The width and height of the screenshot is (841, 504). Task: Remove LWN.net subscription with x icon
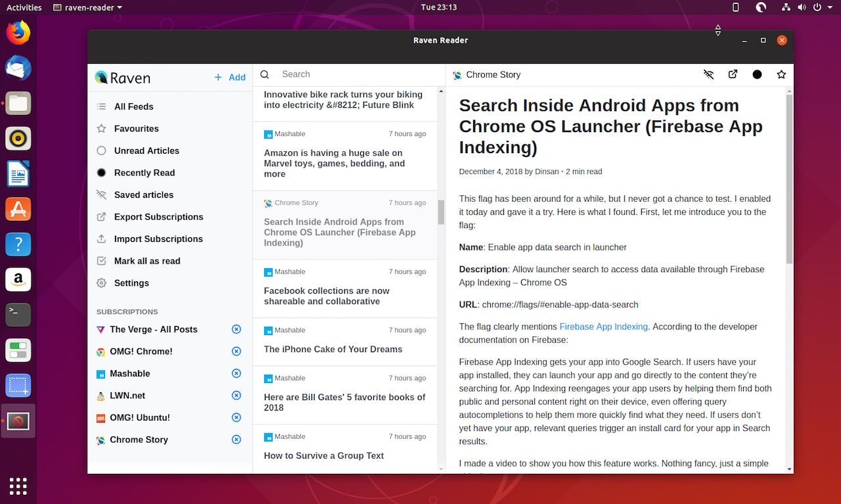click(x=237, y=396)
